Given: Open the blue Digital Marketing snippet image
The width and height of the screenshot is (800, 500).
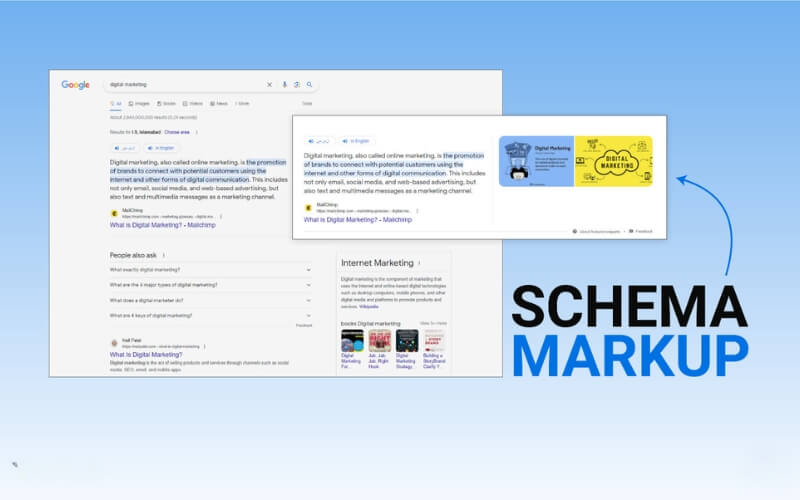Looking at the screenshot, I should tap(537, 161).
